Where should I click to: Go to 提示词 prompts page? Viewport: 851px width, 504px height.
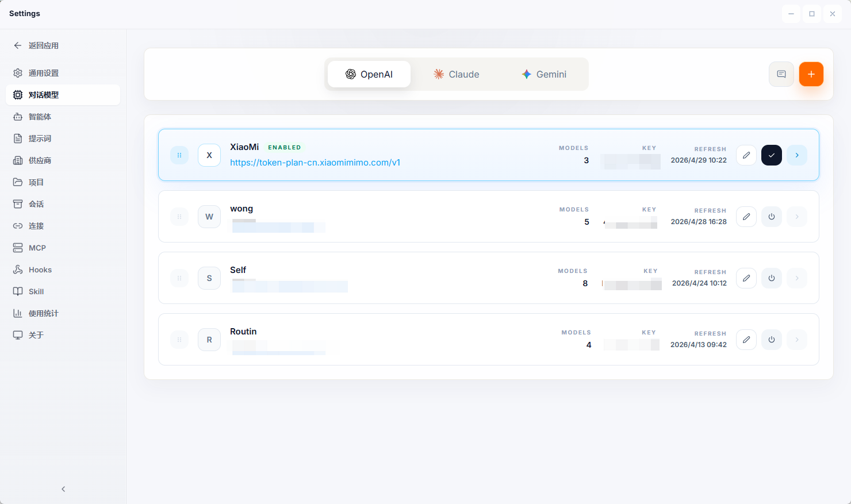[x=63, y=138]
